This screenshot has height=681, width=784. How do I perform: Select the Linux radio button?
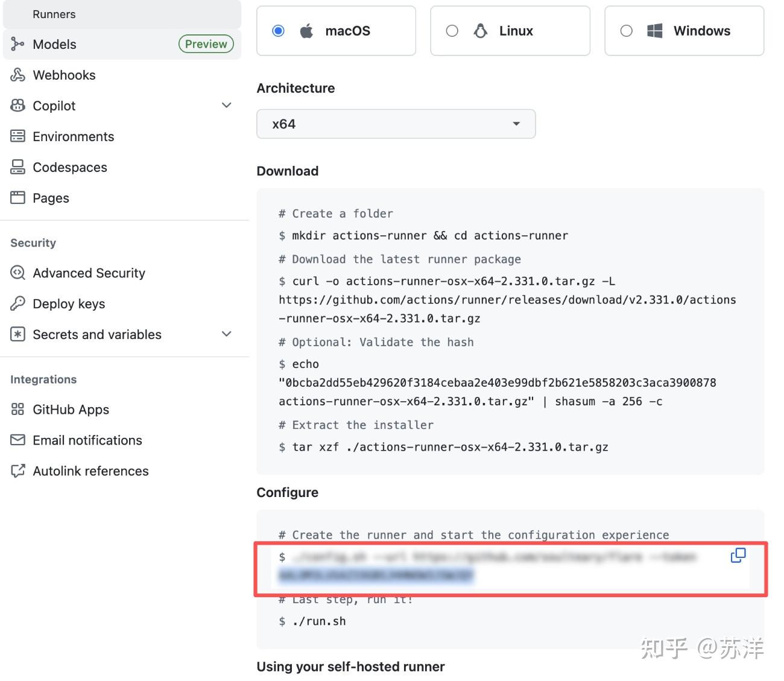click(452, 31)
